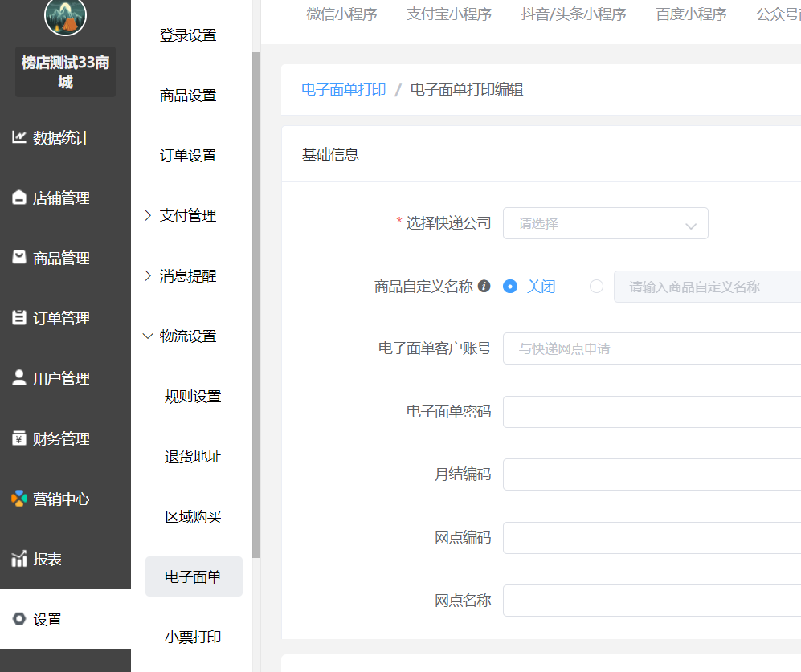Screen dimensions: 801x672
Task: Select the 关闭 radio button
Action: pyautogui.click(x=509, y=287)
